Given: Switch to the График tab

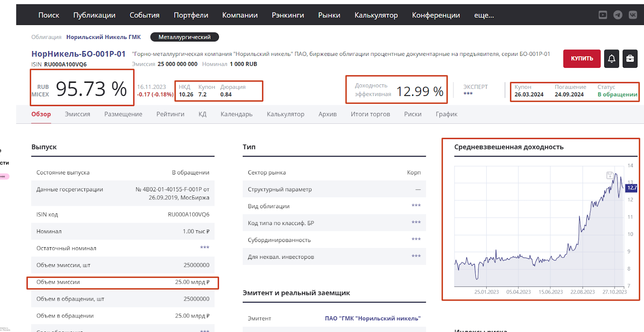Looking at the screenshot, I should tap(446, 114).
